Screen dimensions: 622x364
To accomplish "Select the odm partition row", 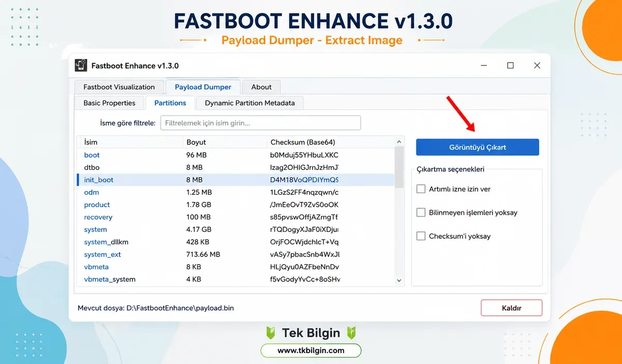I will [x=236, y=192].
